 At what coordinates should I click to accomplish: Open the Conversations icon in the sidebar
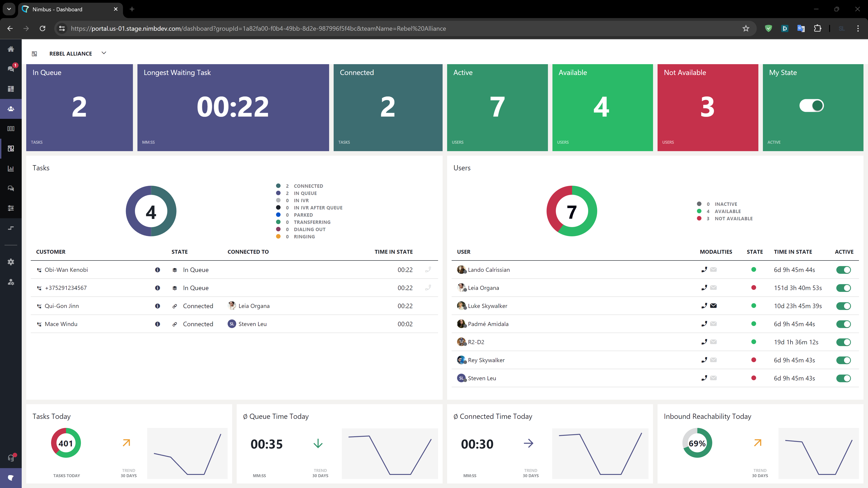[x=11, y=188]
